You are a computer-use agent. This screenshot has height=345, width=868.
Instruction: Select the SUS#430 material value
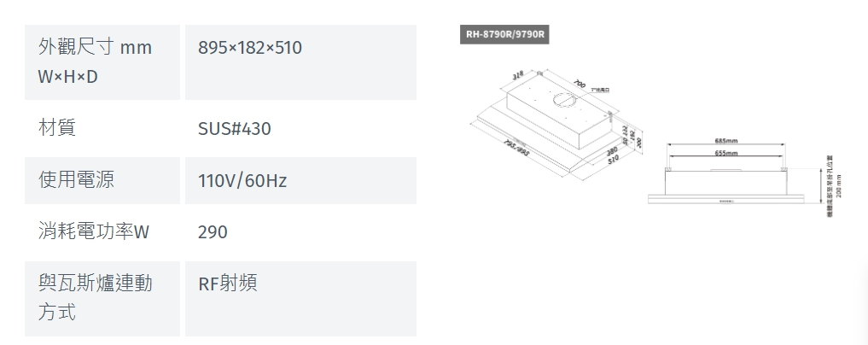tap(235, 129)
